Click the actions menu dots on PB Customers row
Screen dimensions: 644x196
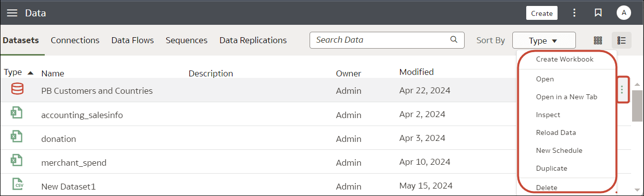pyautogui.click(x=622, y=90)
